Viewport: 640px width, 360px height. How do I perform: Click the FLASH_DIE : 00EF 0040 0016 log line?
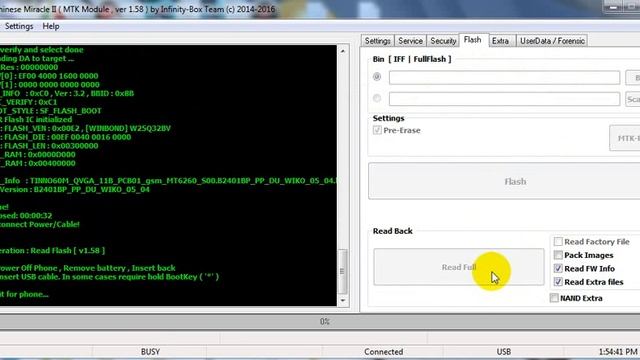[65, 137]
